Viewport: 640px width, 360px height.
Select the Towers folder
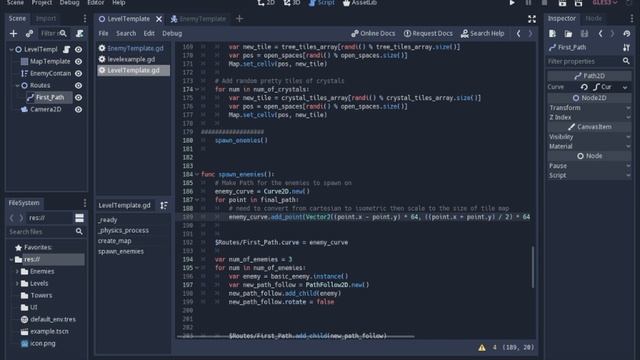click(x=41, y=295)
